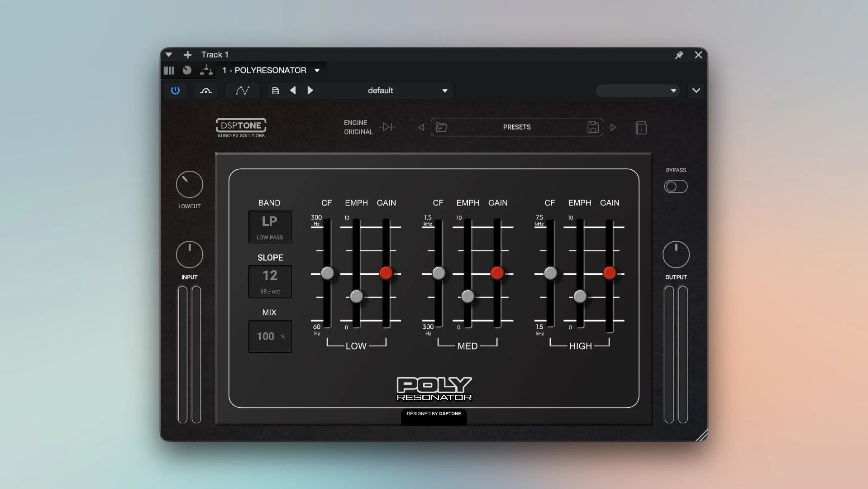Click the plus icon next to Track 1
The image size is (868, 489).
tap(188, 55)
